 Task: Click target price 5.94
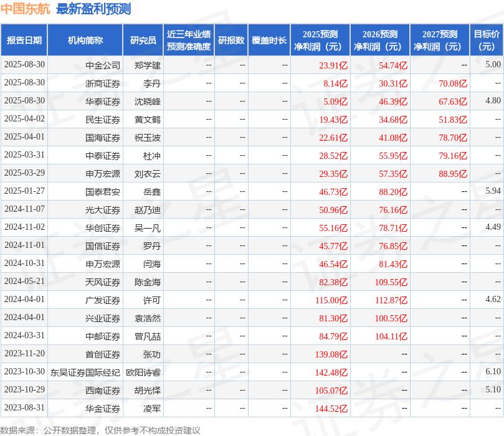click(493, 191)
